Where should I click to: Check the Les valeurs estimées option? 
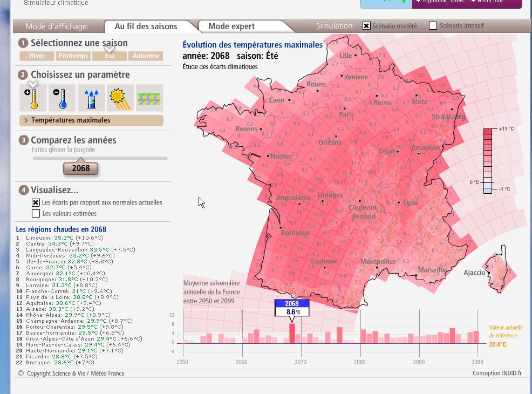(x=36, y=214)
